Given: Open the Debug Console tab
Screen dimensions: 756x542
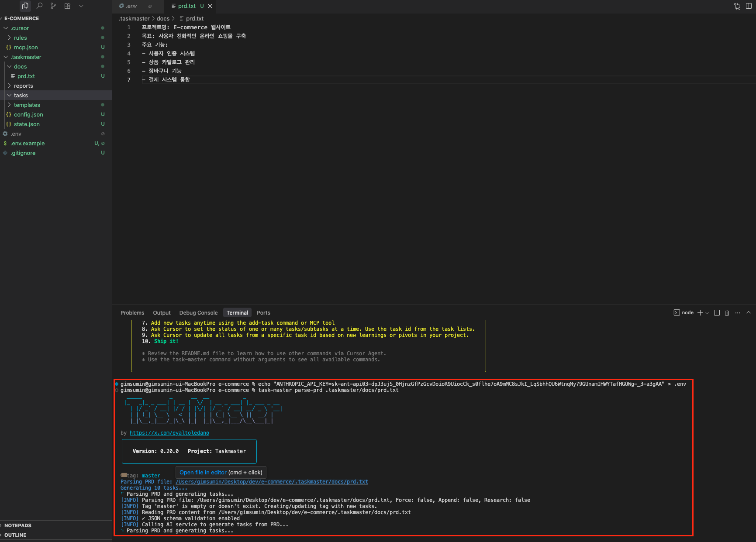Looking at the screenshot, I should point(198,312).
